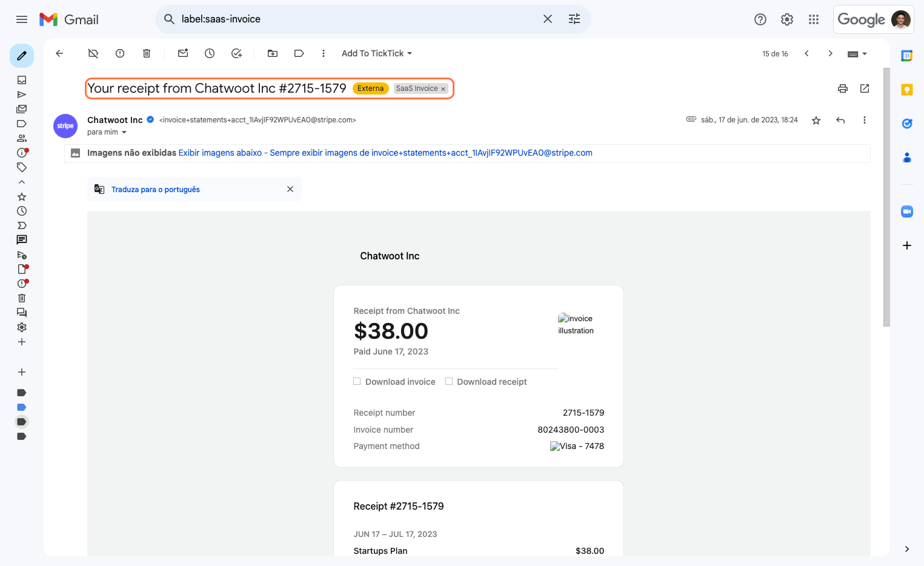Open the toolbar More options menu
The height and width of the screenshot is (566, 924).
(324, 53)
